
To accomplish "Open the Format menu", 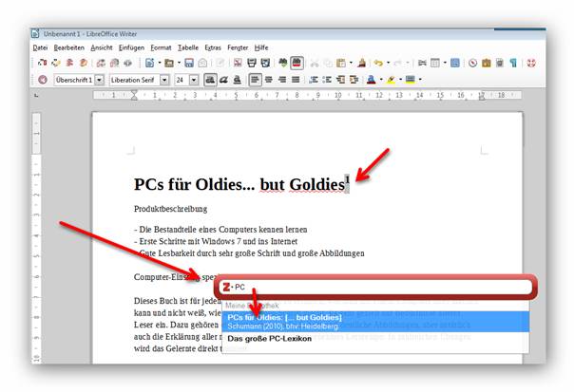I will [x=161, y=47].
